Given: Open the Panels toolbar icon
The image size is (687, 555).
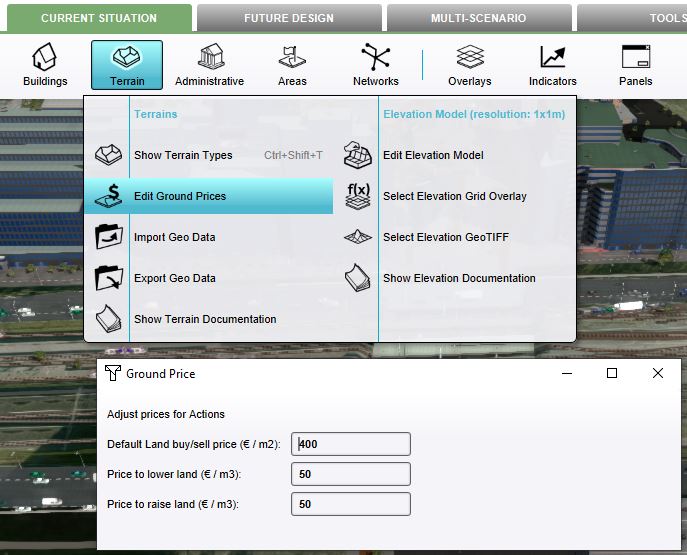Looking at the screenshot, I should (635, 65).
